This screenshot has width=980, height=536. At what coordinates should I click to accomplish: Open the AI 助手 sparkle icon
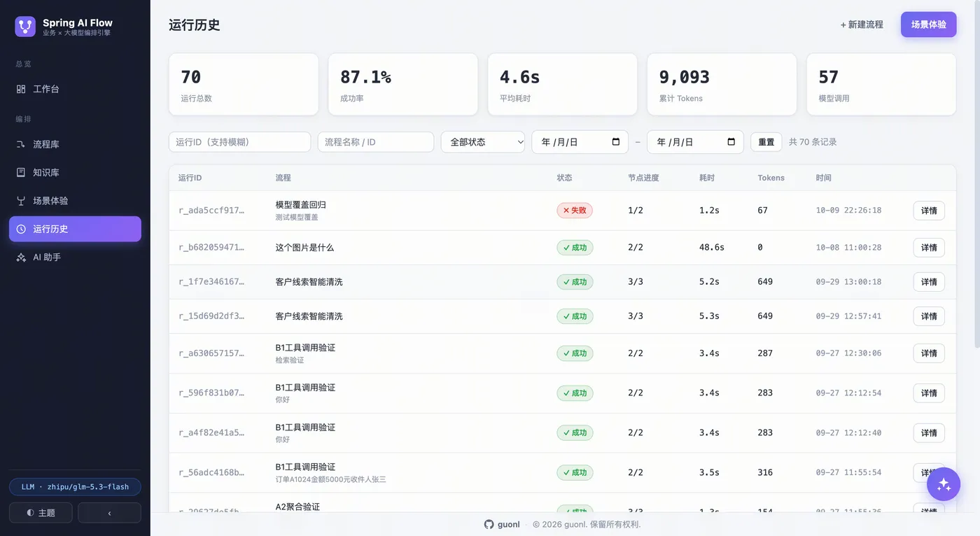[21, 258]
